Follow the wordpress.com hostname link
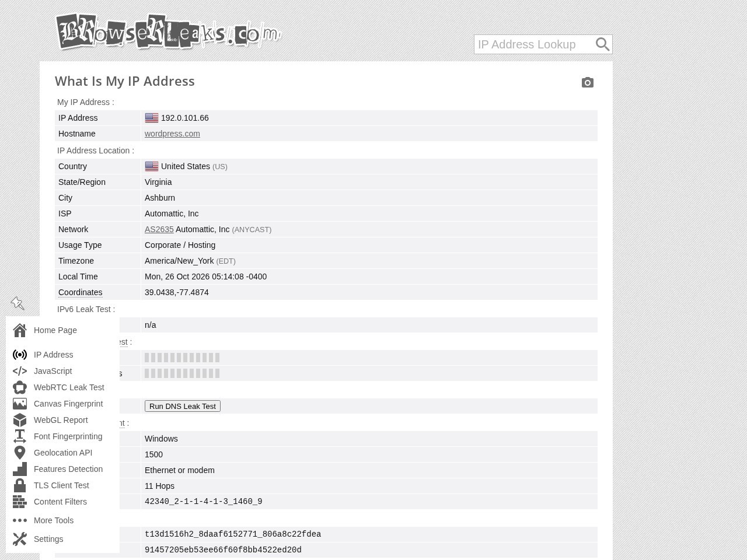Image resolution: width=747 pixels, height=560 pixels. pyautogui.click(x=172, y=134)
